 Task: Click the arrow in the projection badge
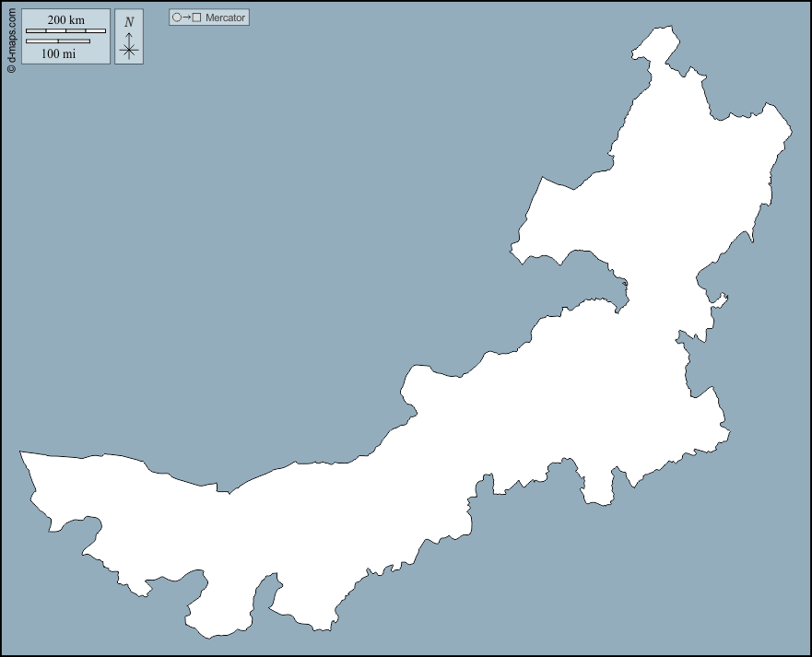click(x=186, y=18)
